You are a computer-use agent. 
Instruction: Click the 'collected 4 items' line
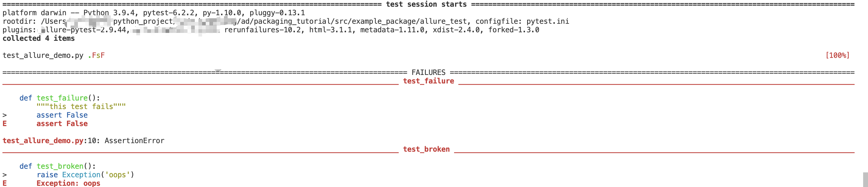click(38, 38)
